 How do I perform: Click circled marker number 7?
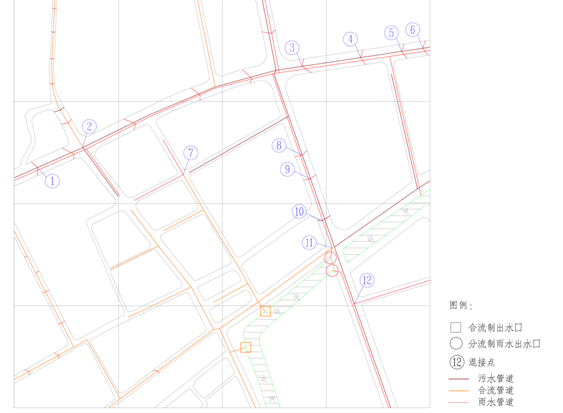[191, 153]
